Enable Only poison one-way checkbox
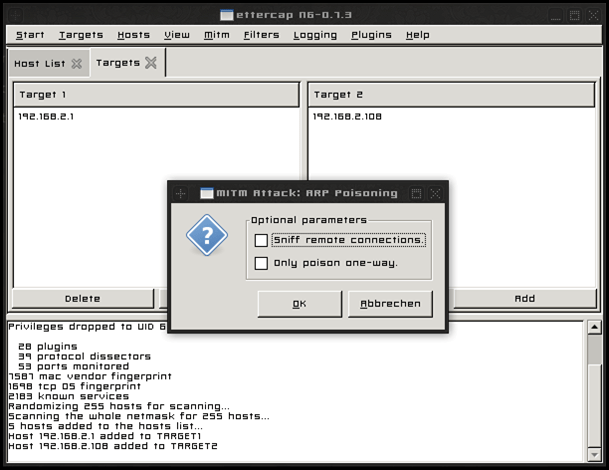This screenshot has height=470, width=609. [261, 263]
